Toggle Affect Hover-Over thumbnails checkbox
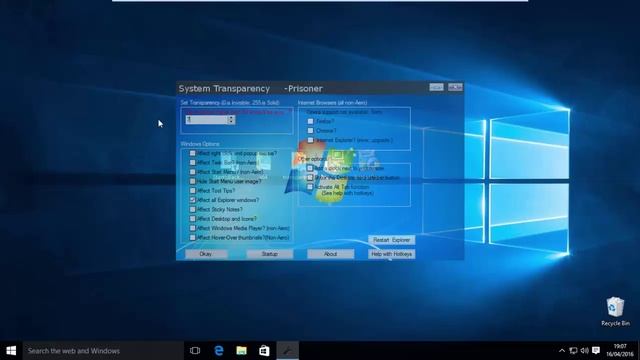The width and height of the screenshot is (640, 360). (193, 238)
